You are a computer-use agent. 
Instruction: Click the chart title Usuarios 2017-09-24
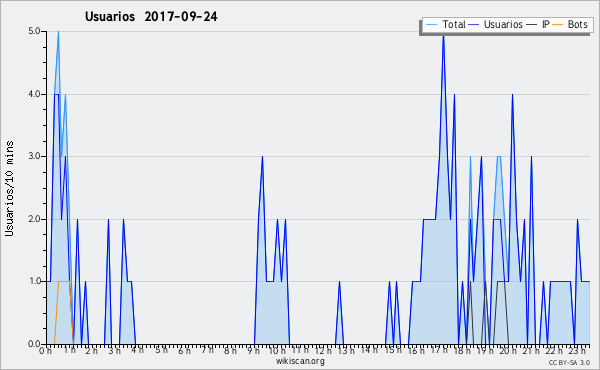(x=151, y=16)
